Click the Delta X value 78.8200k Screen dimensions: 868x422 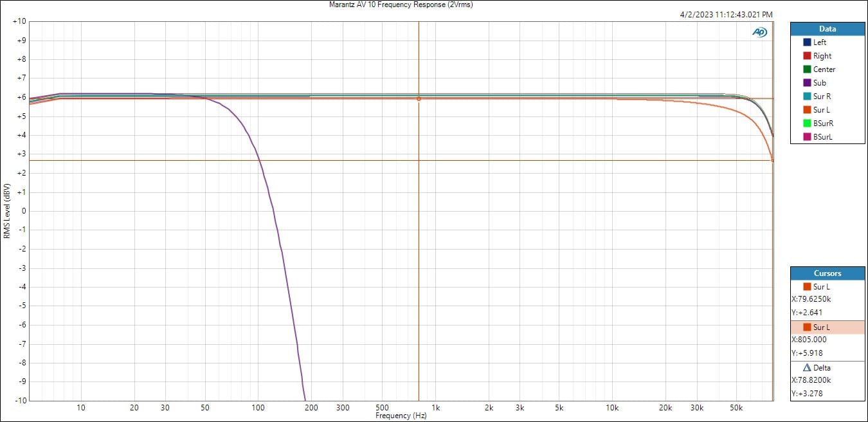pyautogui.click(x=813, y=380)
